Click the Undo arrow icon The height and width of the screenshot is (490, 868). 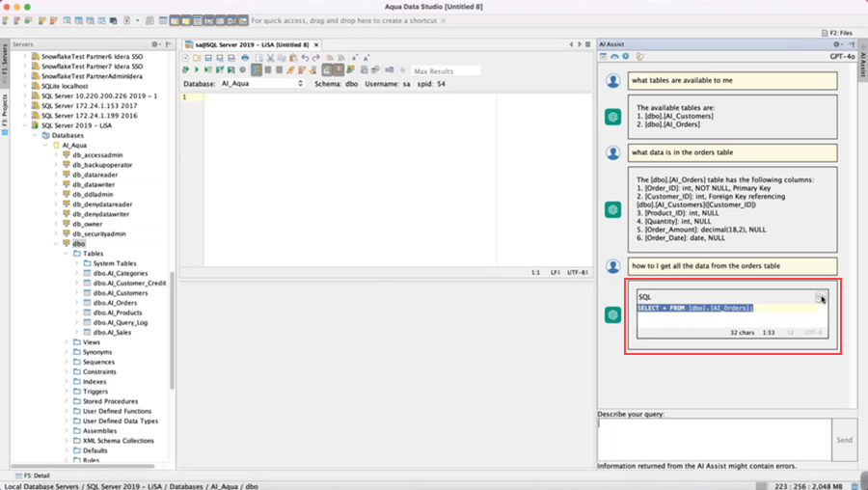coord(305,58)
